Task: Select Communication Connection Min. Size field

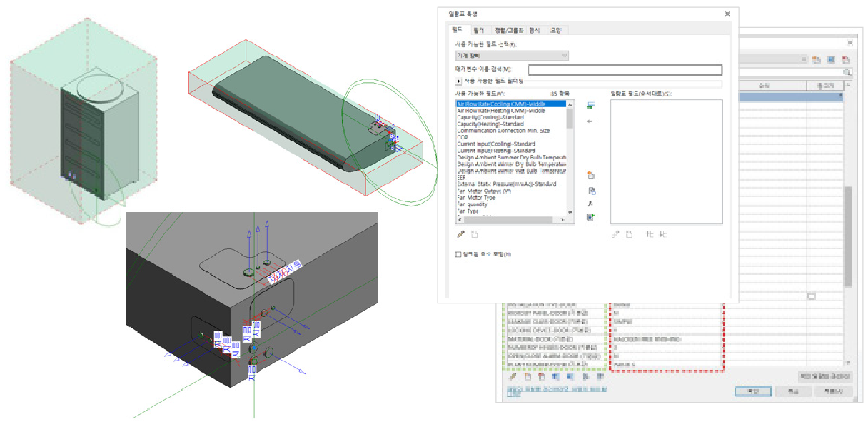Action: 503,131
